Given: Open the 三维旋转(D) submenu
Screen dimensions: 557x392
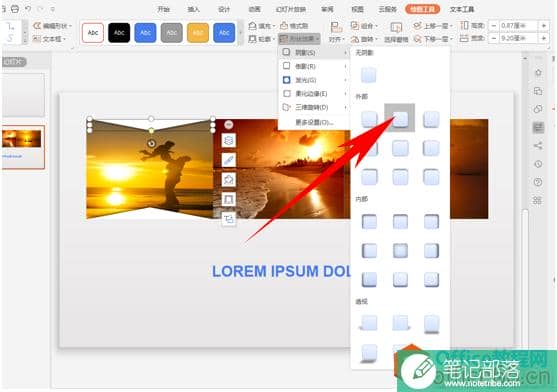Looking at the screenshot, I should coord(314,107).
